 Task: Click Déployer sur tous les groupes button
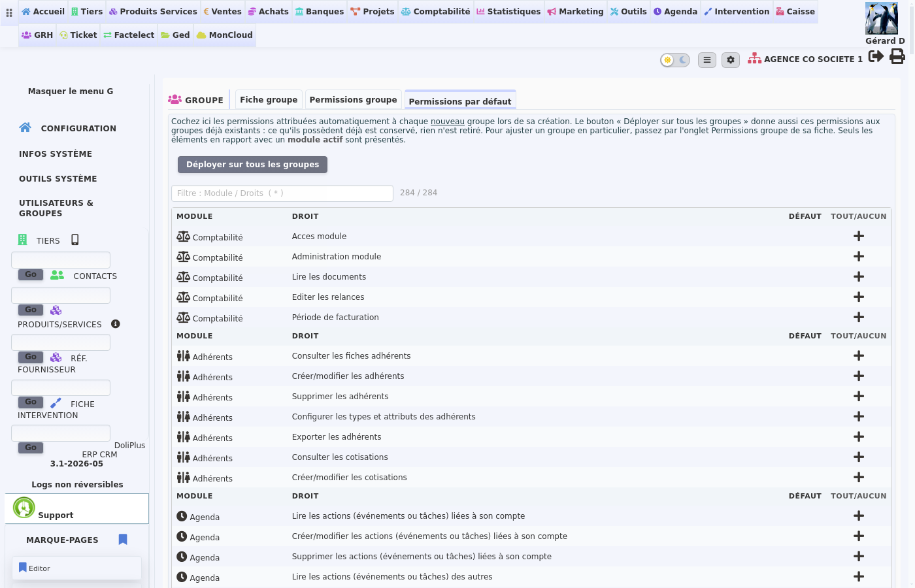252,165
